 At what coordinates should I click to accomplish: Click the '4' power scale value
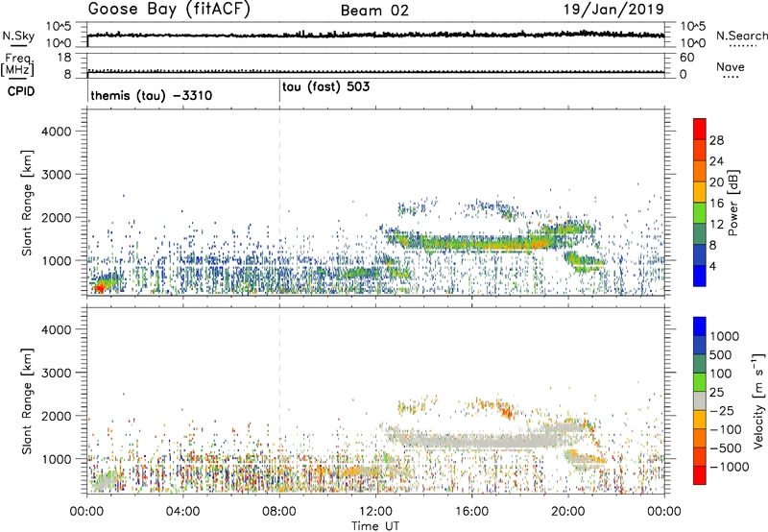713,266
